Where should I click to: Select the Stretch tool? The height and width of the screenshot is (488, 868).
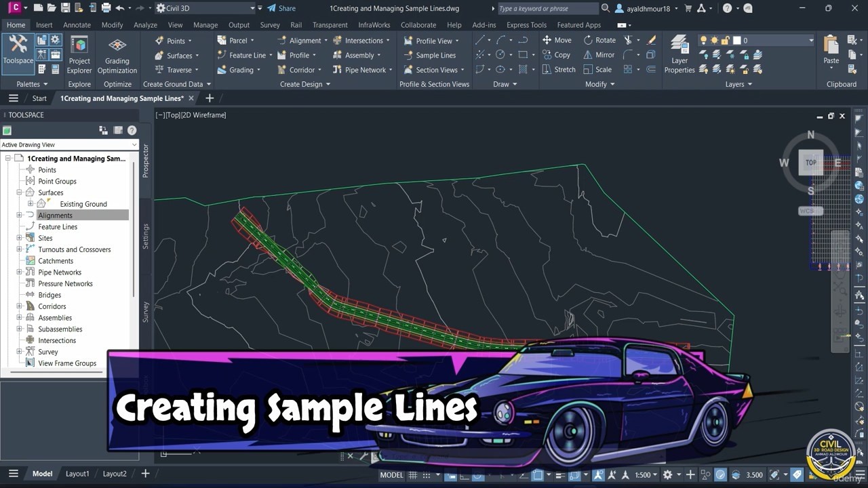click(559, 69)
